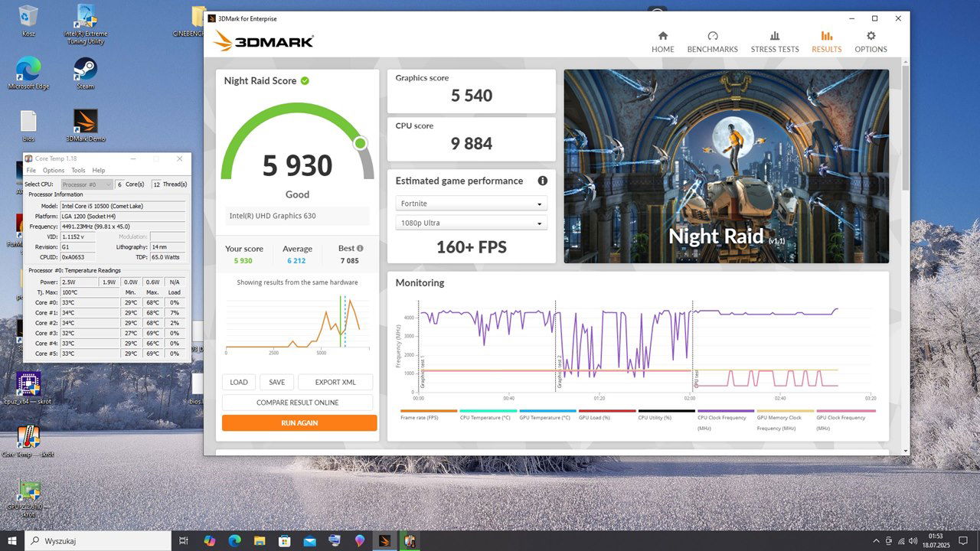Viewport: 980px width, 551px height.
Task: Open the notification center icon
Action: (963, 540)
